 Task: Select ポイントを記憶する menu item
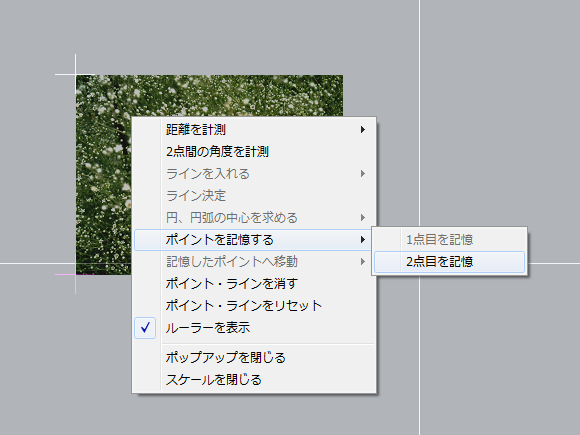pos(254,240)
